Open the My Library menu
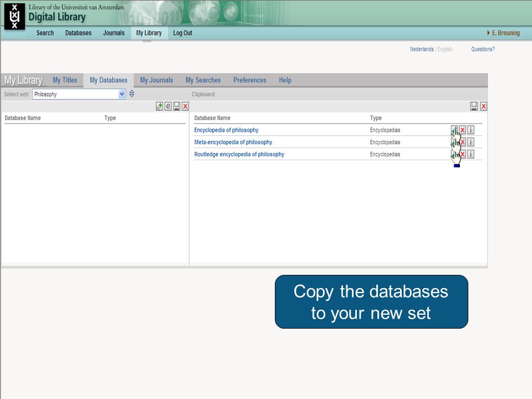The width and height of the screenshot is (532, 399). (149, 33)
